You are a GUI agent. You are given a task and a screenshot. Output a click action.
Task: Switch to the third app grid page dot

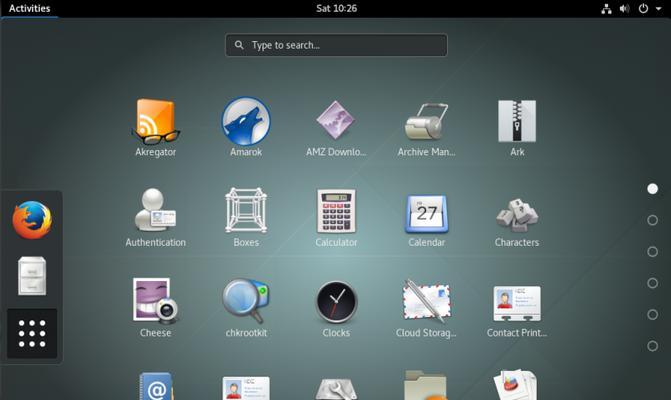coord(652,252)
